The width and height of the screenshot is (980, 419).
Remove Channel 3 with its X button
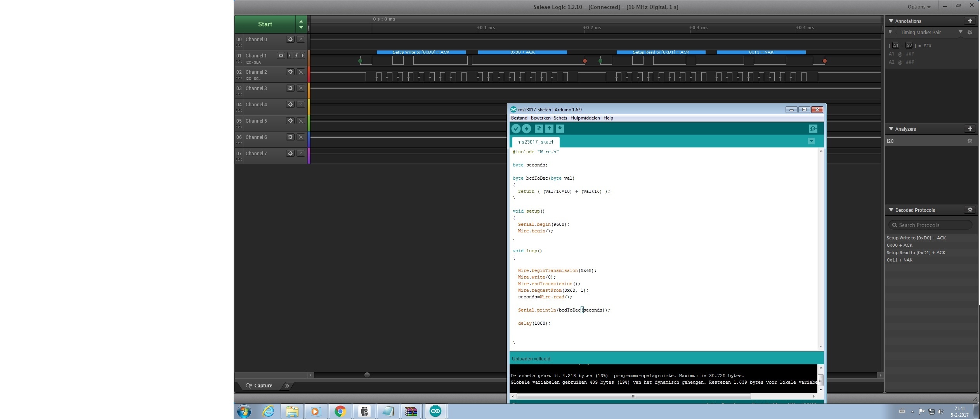coord(301,88)
